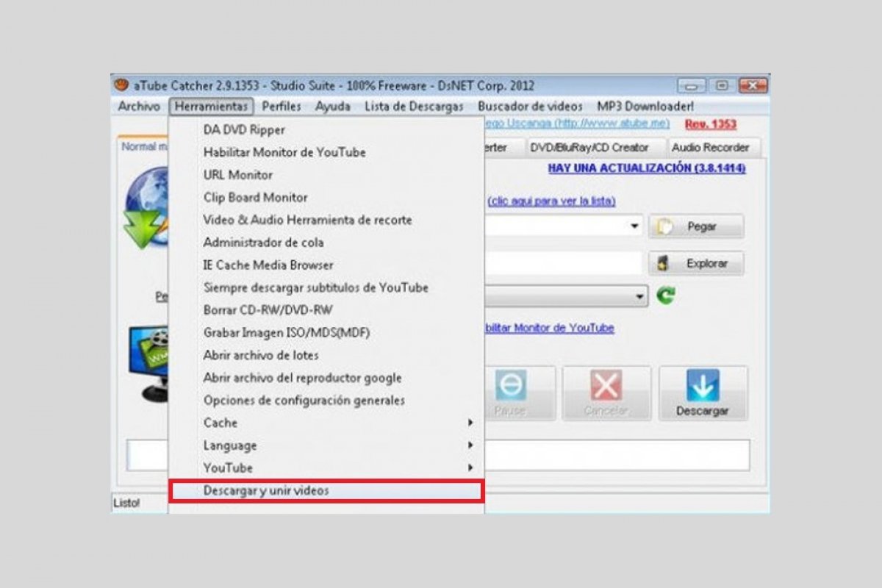
Task: Choose Habilitar Monitor de YouTube entry
Action: coord(326,152)
